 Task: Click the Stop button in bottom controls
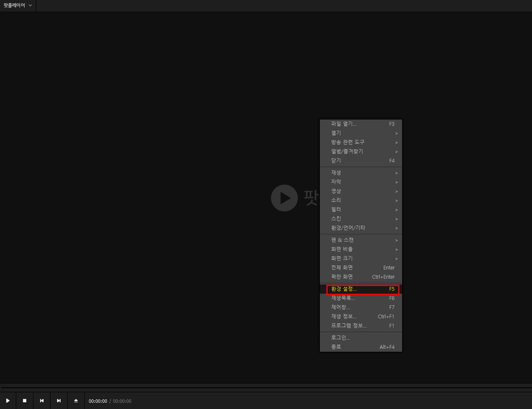tap(25, 401)
